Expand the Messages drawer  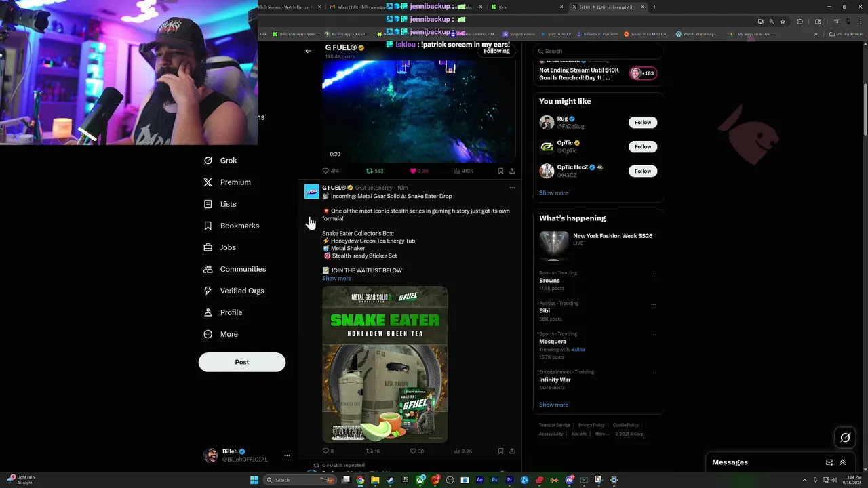(843, 462)
